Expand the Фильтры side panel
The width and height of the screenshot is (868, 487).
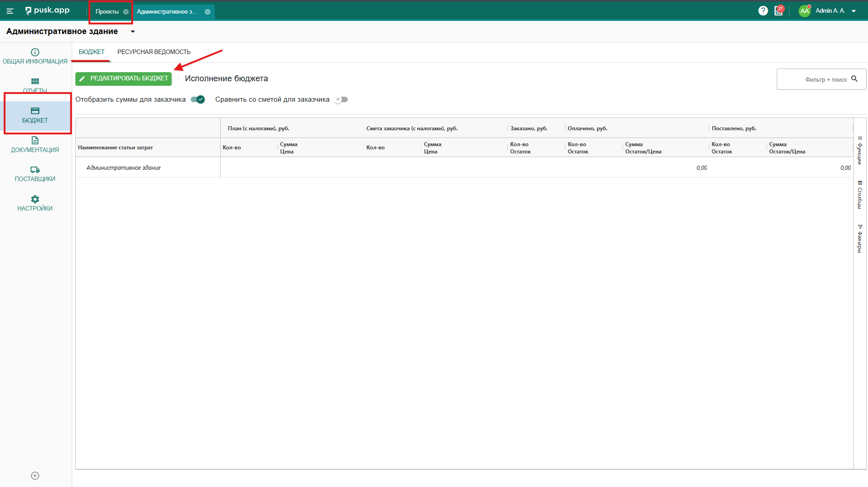pos(859,238)
